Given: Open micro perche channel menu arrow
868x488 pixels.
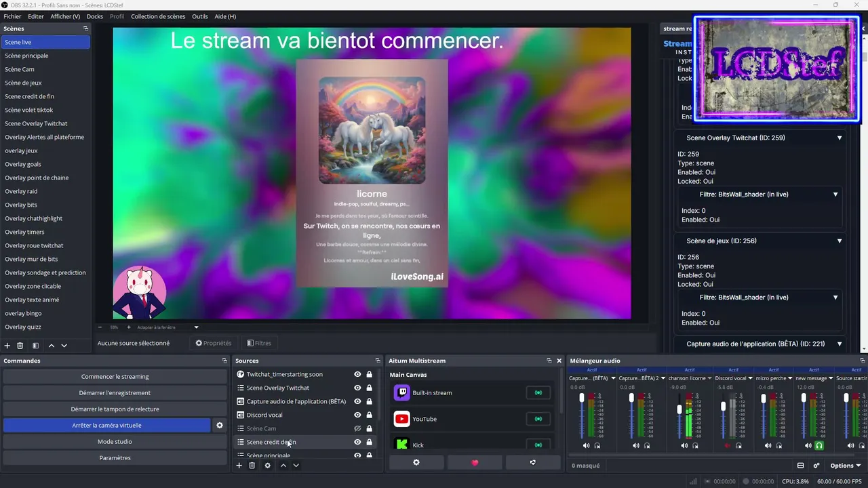Looking at the screenshot, I should pos(790,378).
